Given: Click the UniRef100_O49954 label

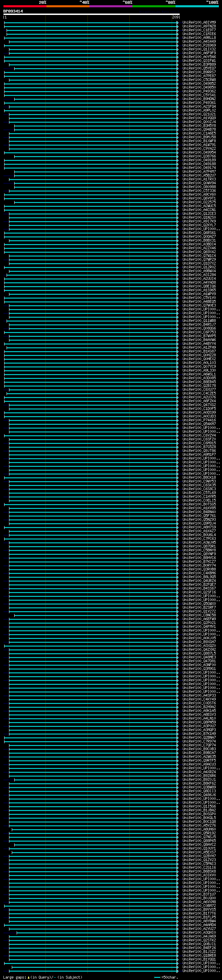Looking at the screenshot, I should coord(199,152).
